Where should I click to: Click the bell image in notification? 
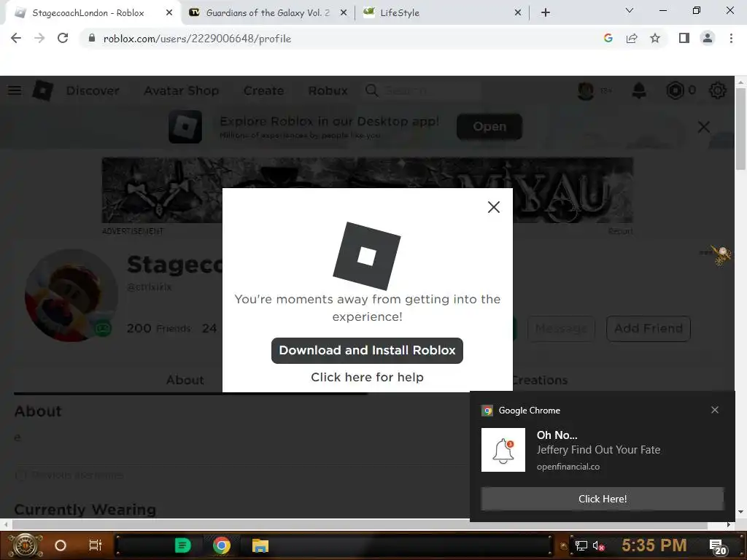[x=503, y=450]
